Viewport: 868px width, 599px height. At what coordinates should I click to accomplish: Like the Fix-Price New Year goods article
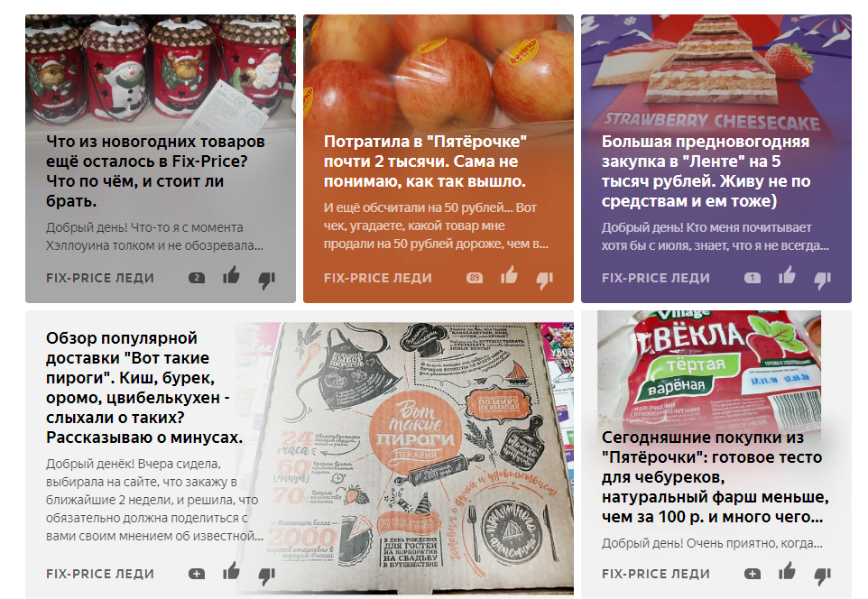pos(231,275)
